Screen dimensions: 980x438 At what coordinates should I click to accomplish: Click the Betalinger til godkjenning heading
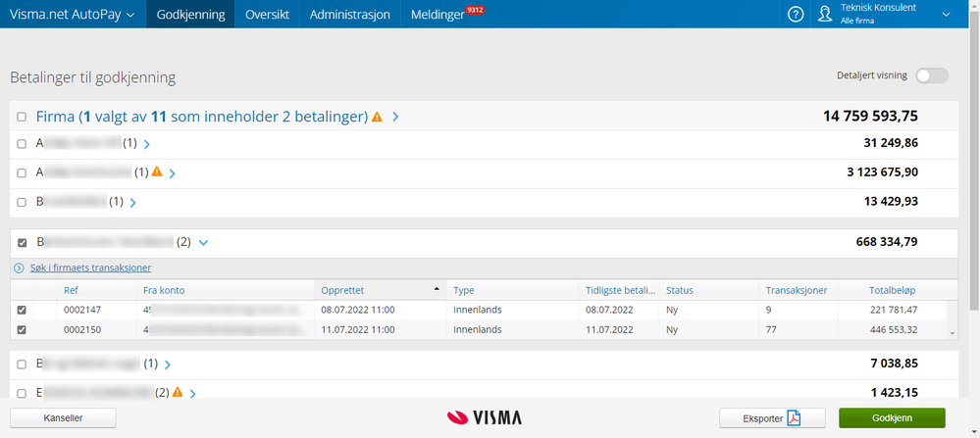(92, 78)
